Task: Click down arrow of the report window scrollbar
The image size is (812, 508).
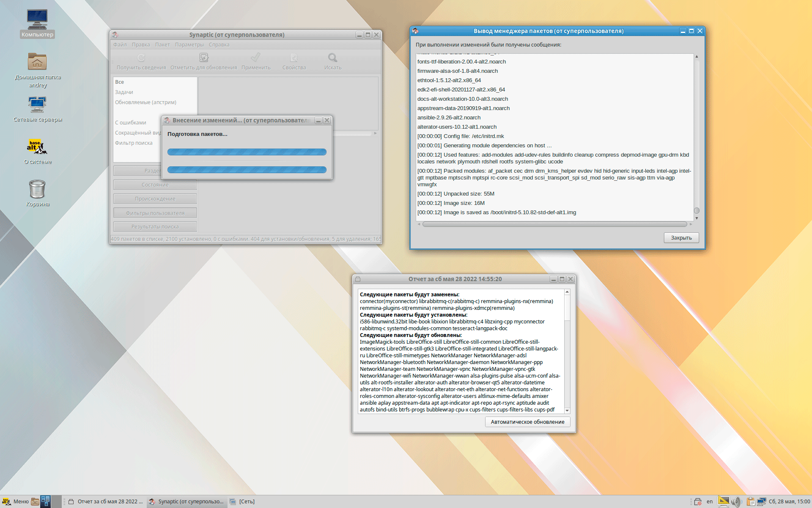Action: tap(567, 411)
